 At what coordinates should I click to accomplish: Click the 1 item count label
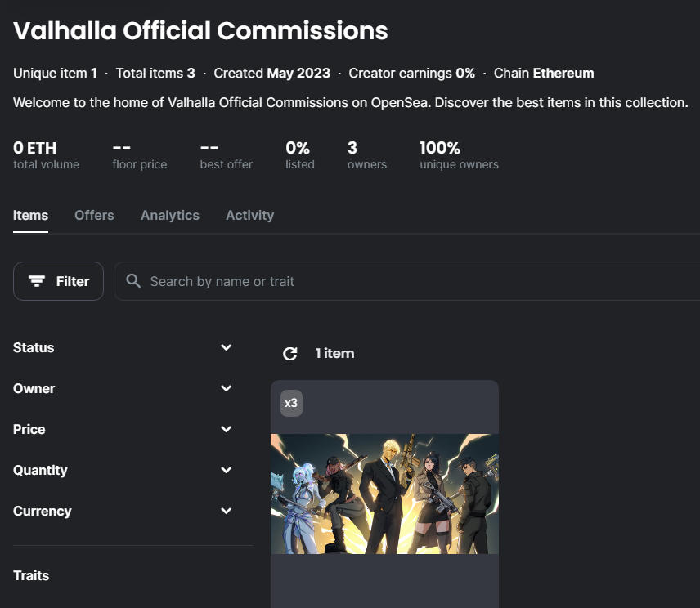(x=334, y=353)
